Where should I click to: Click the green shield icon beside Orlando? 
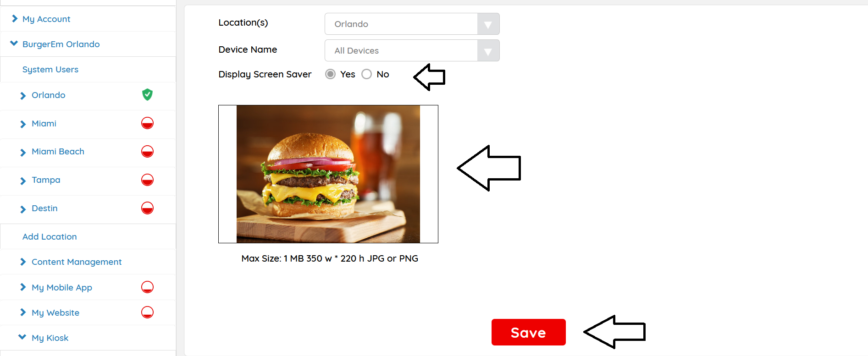click(x=147, y=94)
